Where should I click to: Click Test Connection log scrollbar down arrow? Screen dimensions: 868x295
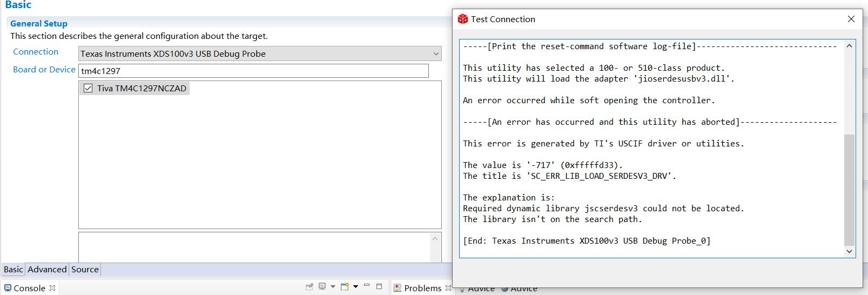coord(849,251)
